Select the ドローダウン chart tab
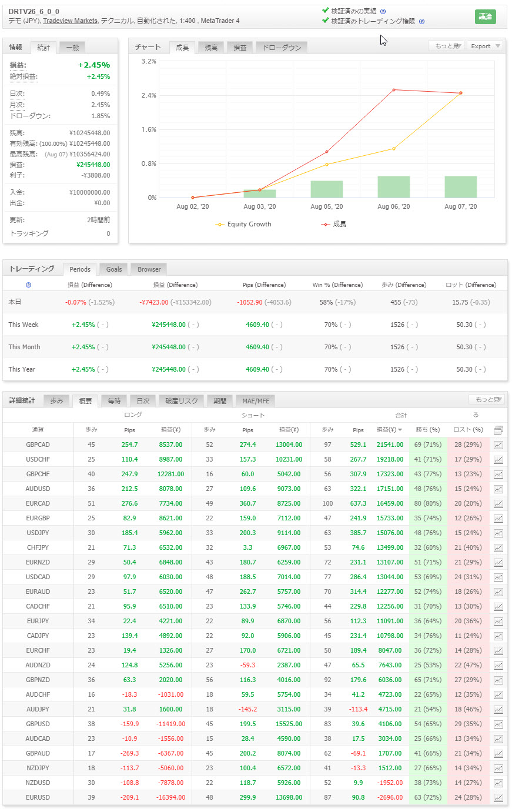512x812 pixels. pyautogui.click(x=282, y=48)
